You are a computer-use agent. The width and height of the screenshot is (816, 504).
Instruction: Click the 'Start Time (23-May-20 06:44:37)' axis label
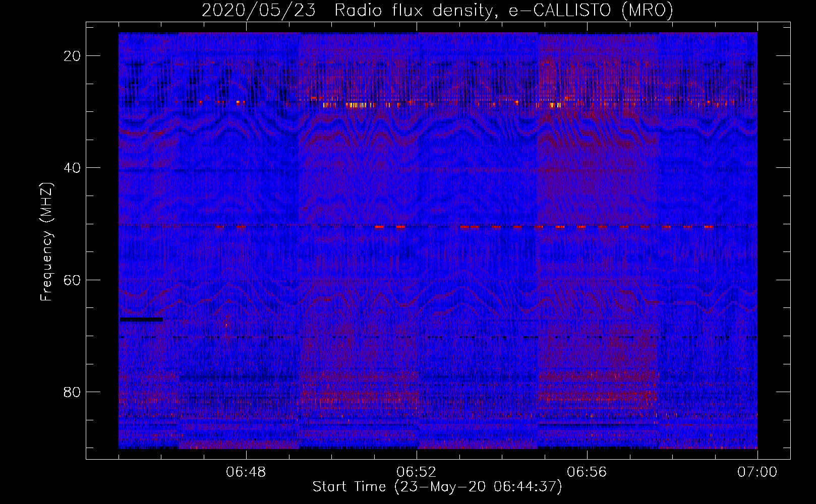437,487
